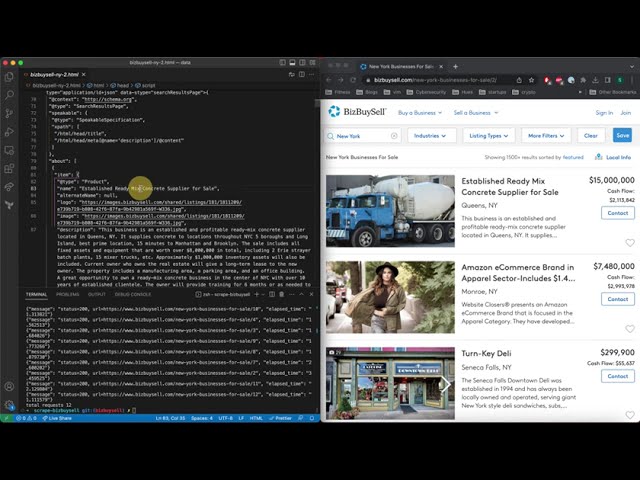The height and width of the screenshot is (480, 640).
Task: Click Live Share in status bar
Action: 57,418
